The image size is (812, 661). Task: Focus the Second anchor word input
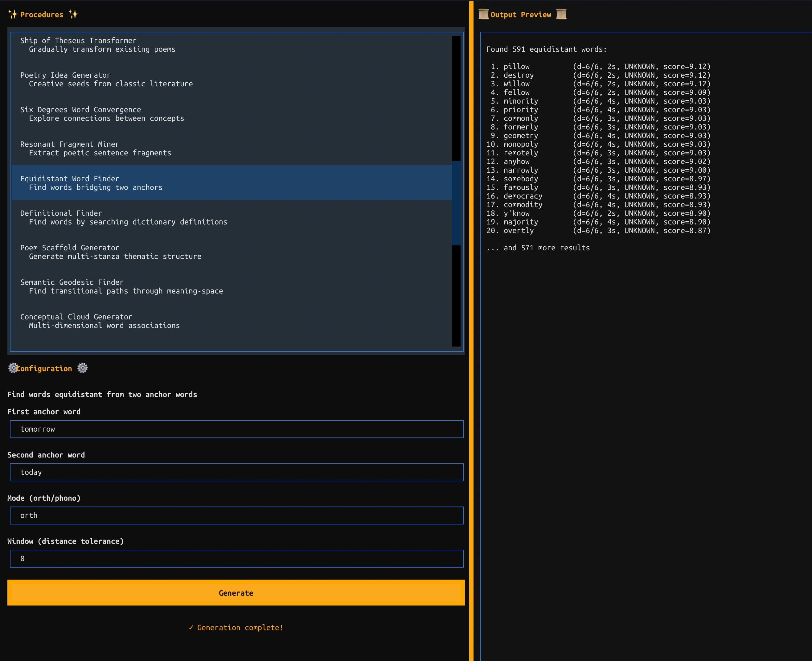tap(236, 472)
